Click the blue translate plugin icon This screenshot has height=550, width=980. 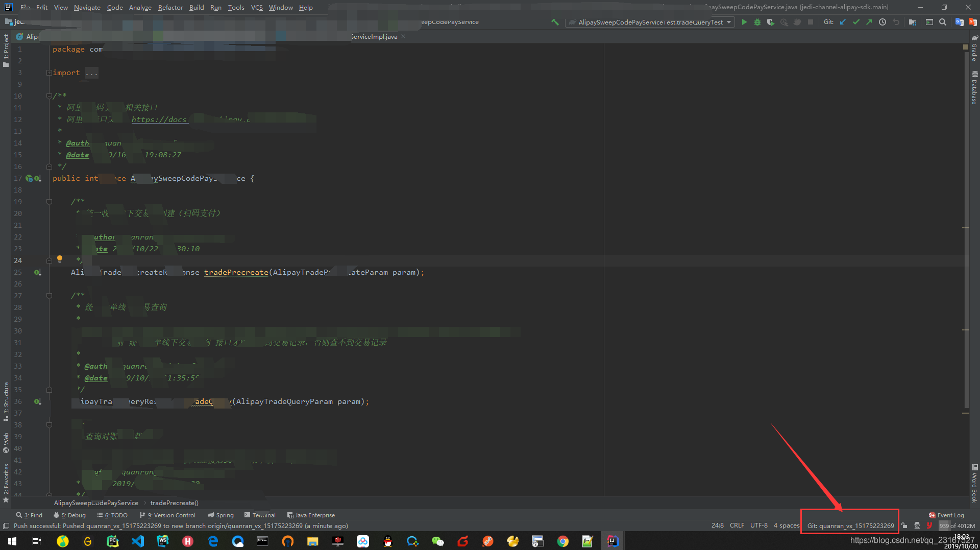point(959,22)
